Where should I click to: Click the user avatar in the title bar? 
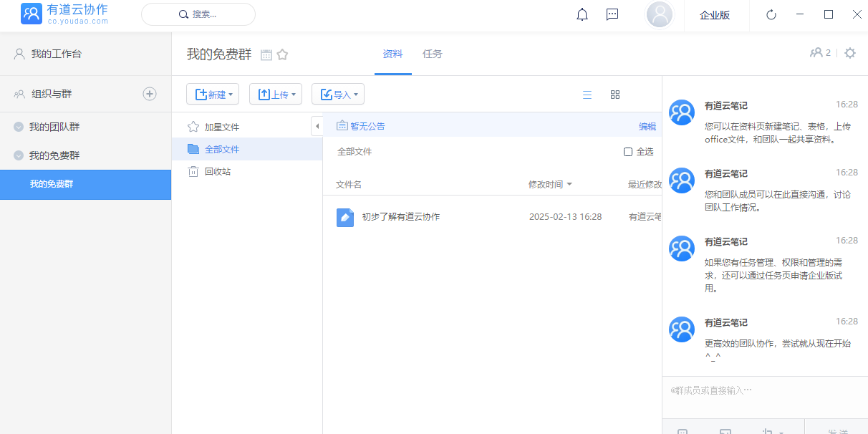click(659, 14)
